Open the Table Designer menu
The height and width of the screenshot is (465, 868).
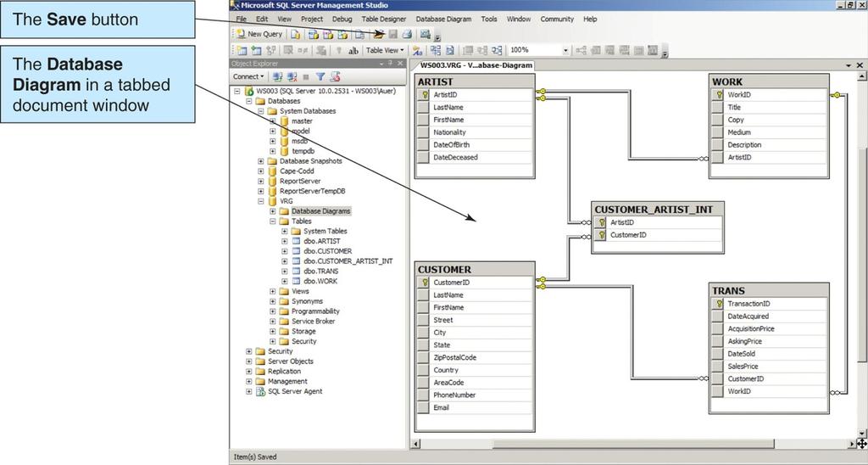coord(384,19)
